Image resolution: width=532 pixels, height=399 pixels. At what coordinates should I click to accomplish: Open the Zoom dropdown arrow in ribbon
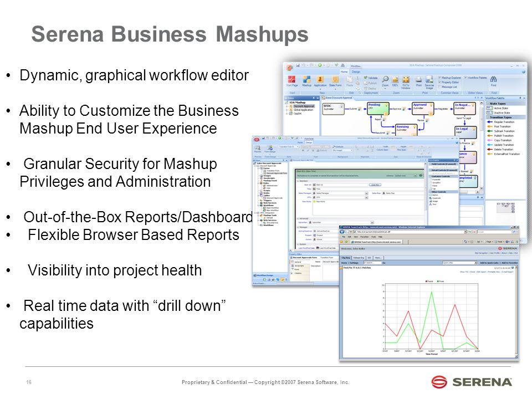(385, 89)
